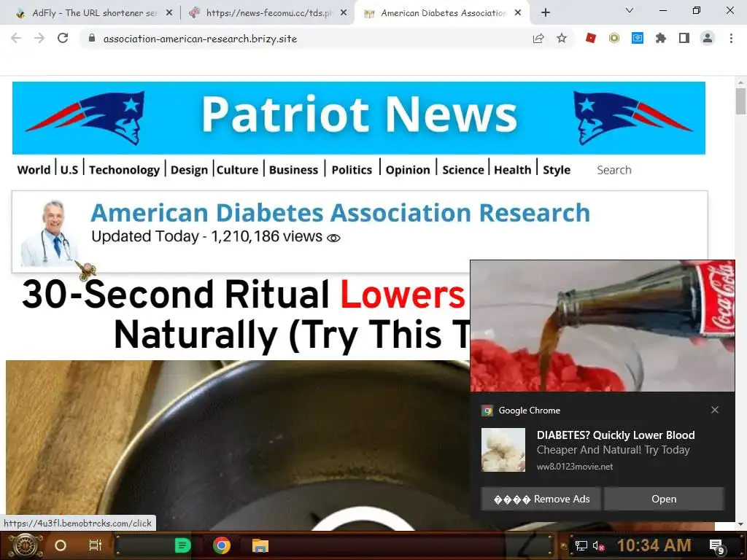
Task: Click the network icon in system tray
Action: pyautogui.click(x=581, y=545)
